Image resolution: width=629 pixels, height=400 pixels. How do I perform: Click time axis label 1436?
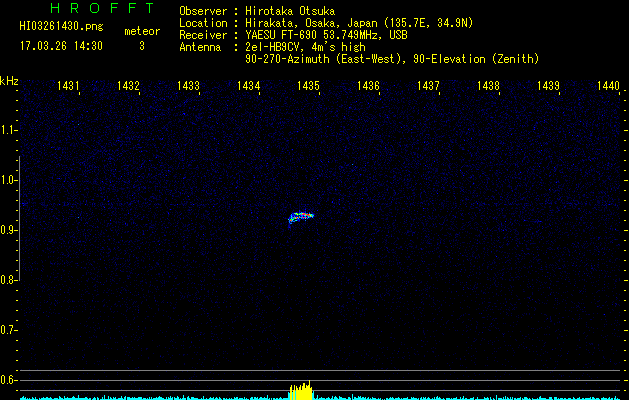368,86
